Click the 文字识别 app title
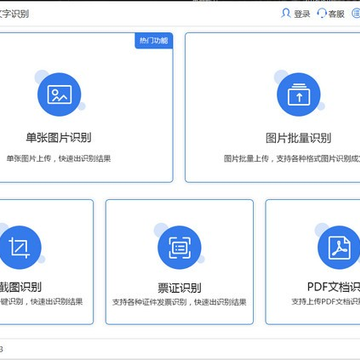Screen dimensions: 360x360 click(x=14, y=14)
